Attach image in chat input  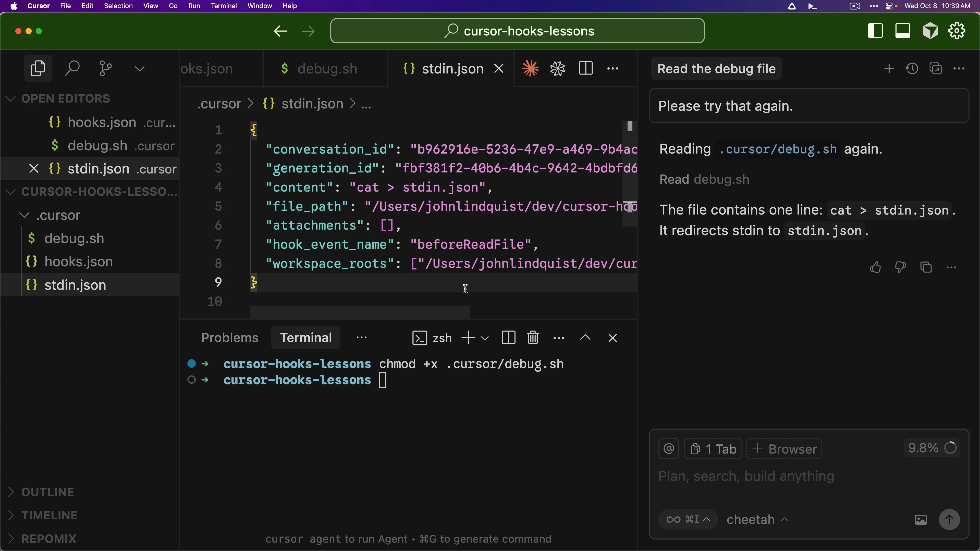tap(920, 519)
